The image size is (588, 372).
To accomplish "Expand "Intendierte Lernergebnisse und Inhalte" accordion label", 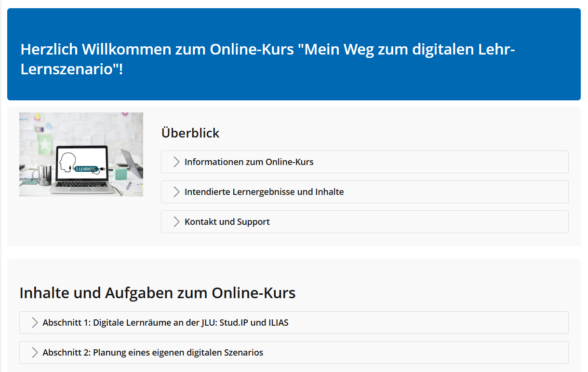I will click(264, 192).
